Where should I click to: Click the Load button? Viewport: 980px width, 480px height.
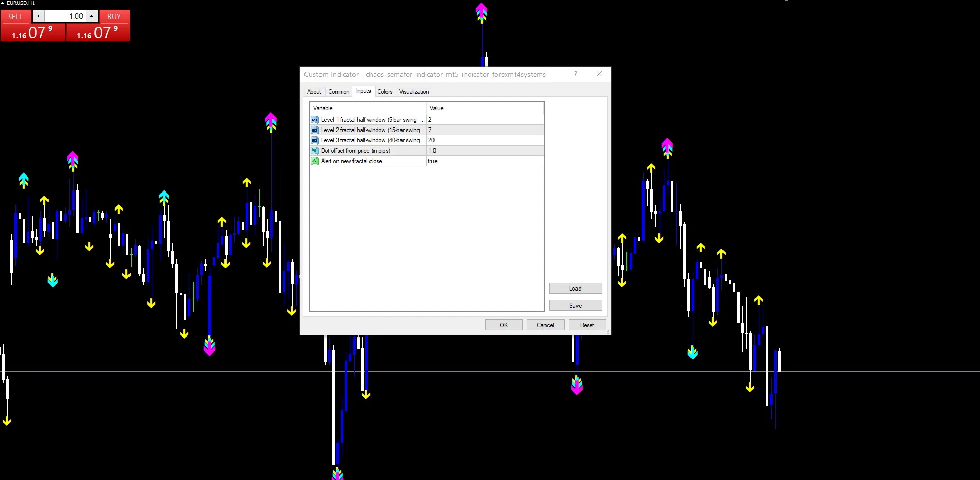(575, 289)
